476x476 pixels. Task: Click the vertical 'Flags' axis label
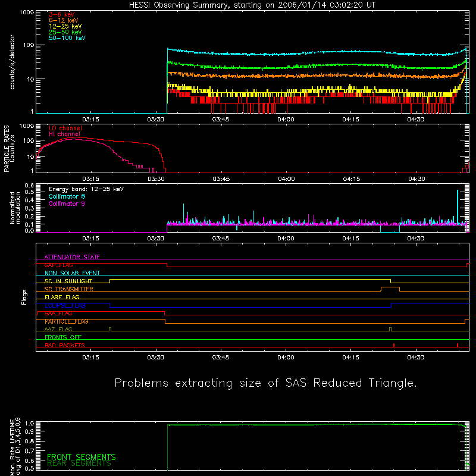[24, 297]
